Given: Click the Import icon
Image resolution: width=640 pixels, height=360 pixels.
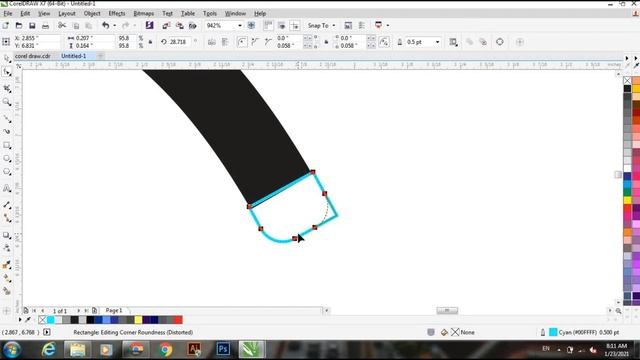Looking at the screenshot, I should click(166, 26).
